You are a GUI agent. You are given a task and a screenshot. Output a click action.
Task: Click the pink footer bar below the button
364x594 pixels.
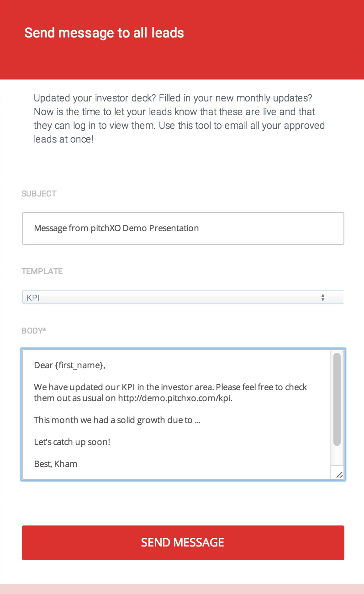182,589
